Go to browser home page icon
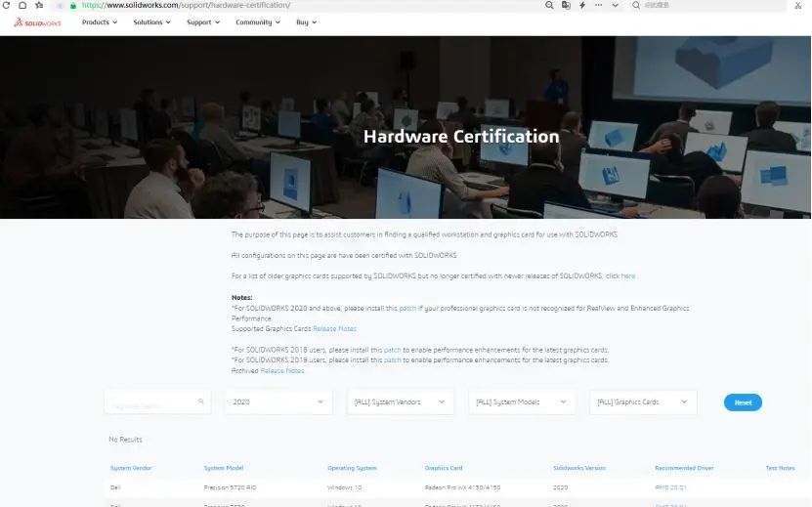Screen dimensions: 812x507 [x=22, y=5]
